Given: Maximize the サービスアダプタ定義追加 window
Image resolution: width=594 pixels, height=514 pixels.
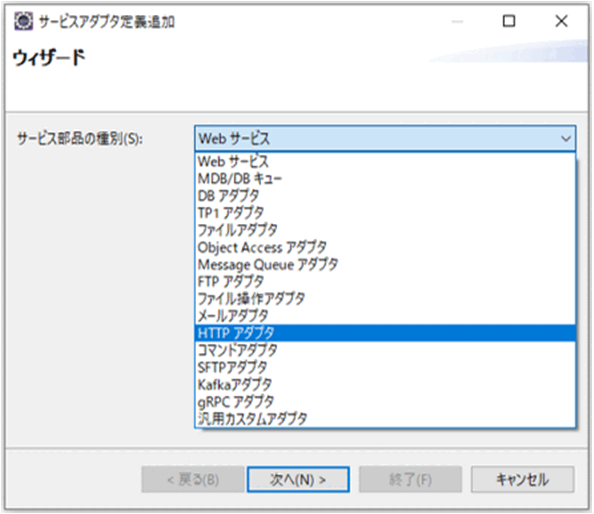Looking at the screenshot, I should (x=509, y=21).
